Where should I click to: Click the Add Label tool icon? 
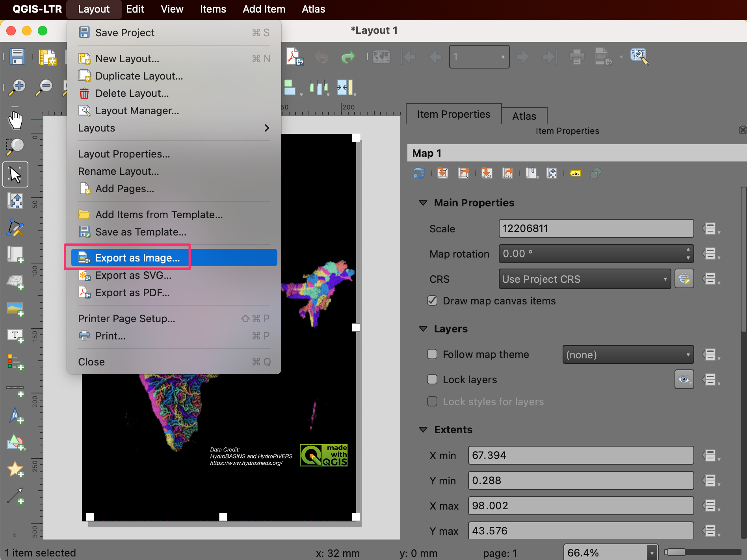click(15, 336)
